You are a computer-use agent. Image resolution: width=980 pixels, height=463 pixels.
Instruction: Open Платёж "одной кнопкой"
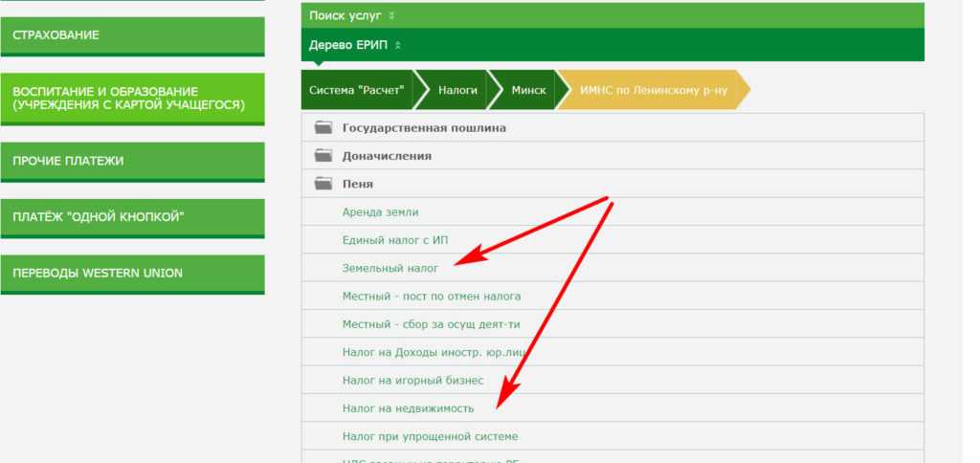(x=131, y=217)
